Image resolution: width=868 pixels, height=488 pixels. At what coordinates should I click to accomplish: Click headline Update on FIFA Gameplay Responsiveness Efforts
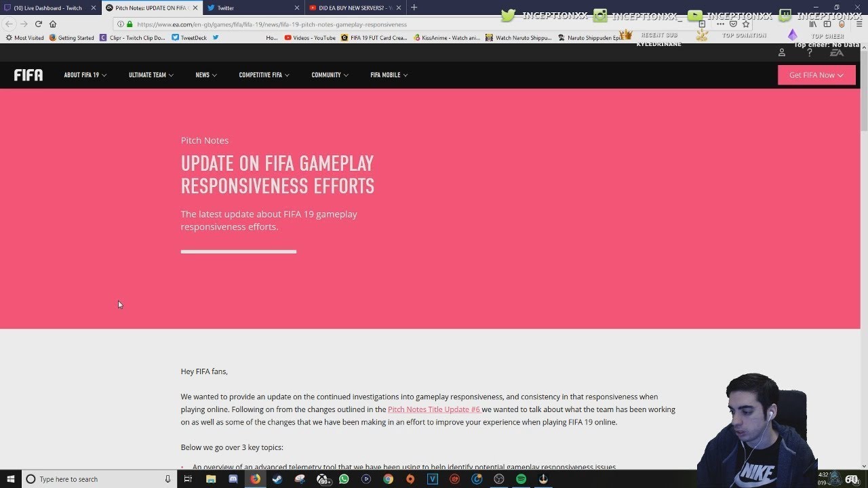[277, 174]
